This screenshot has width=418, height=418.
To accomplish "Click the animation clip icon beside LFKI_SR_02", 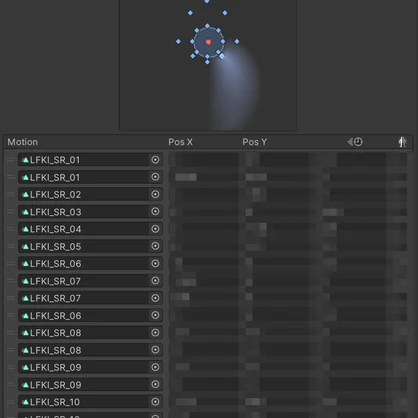I will [x=25, y=194].
